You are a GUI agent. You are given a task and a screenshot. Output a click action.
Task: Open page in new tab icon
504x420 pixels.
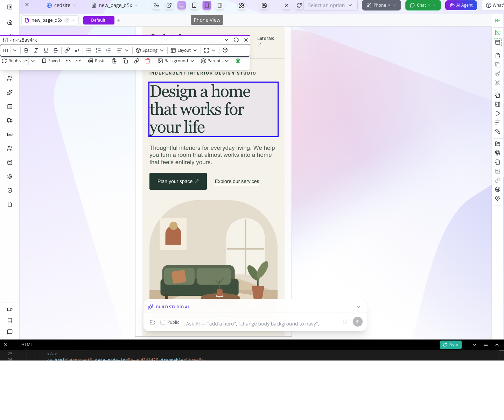[169, 5]
